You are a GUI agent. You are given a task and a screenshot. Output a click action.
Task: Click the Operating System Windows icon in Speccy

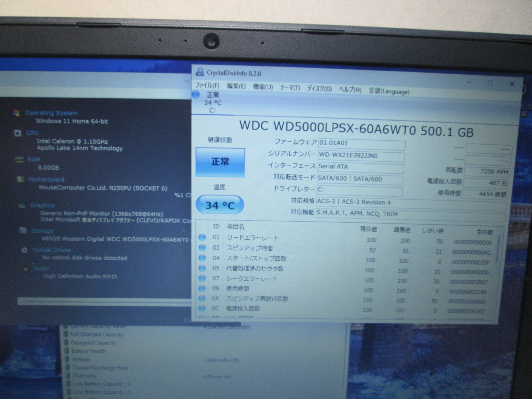(16, 113)
